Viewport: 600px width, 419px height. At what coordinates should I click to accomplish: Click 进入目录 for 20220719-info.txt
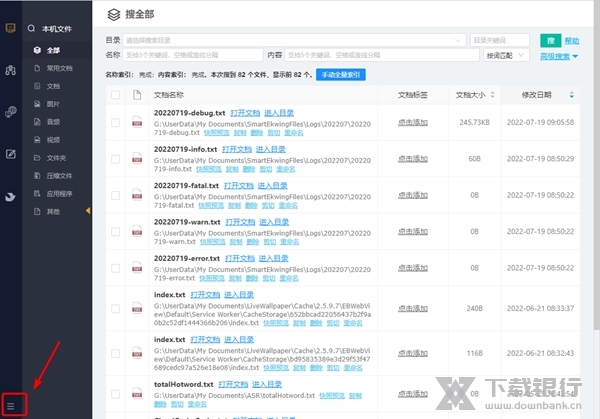271,149
